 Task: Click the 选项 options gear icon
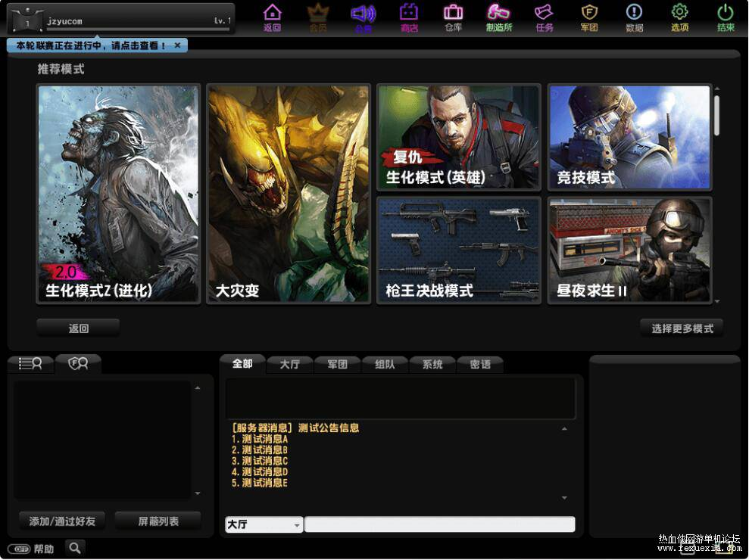click(x=679, y=17)
